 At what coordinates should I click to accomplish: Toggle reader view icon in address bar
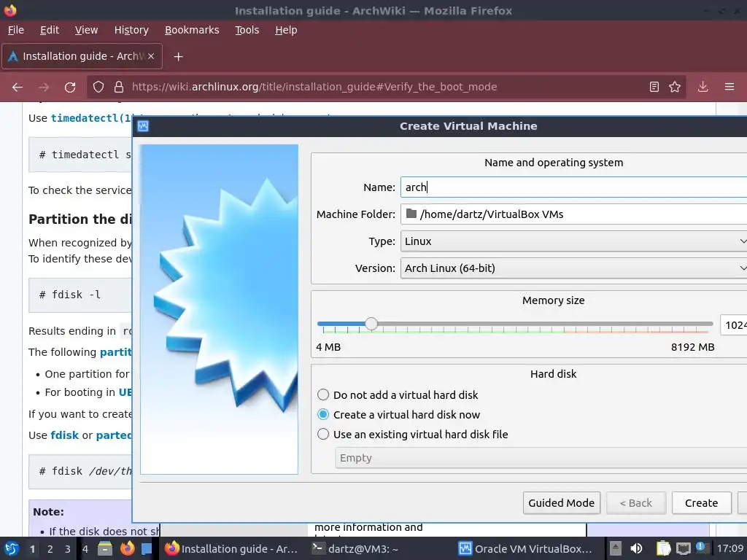coord(654,87)
